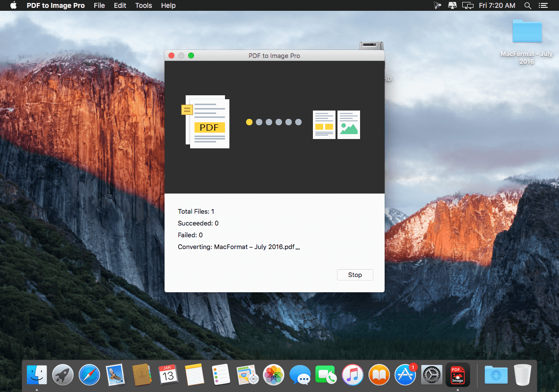The image size is (559, 392).
Task: Click the clock showing Fri 7:20 AM
Action: coord(497,5)
